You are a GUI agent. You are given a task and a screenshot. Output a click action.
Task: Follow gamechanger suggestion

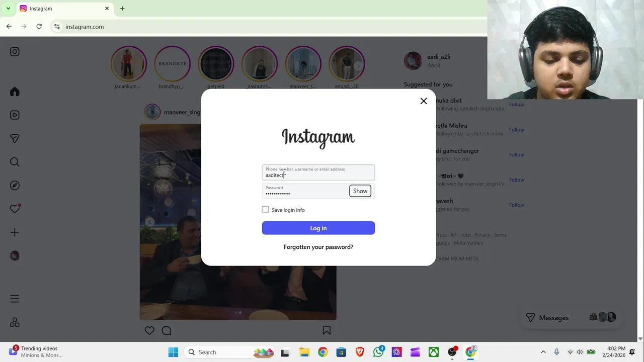click(516, 155)
